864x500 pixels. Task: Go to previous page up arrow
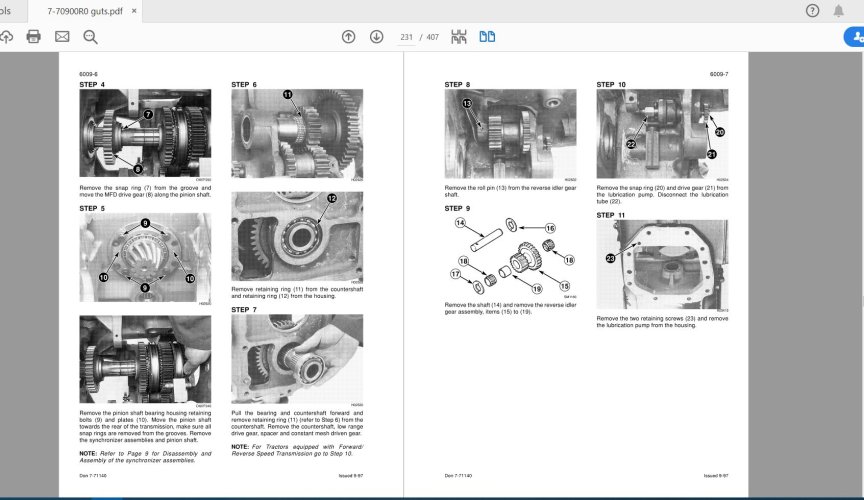(348, 37)
